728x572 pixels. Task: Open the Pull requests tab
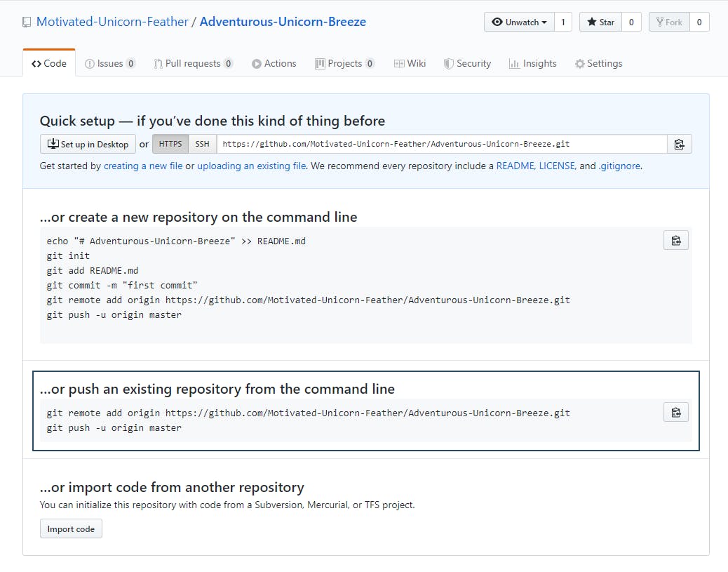point(193,63)
